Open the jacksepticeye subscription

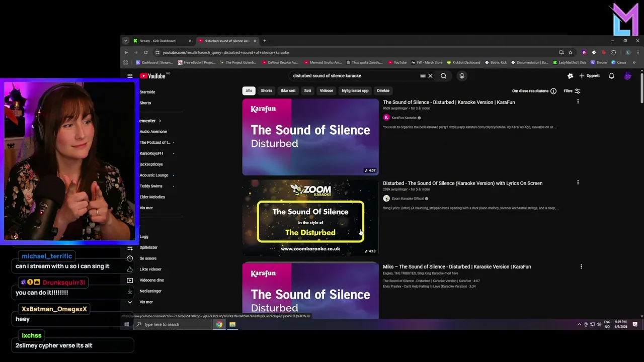(151, 164)
